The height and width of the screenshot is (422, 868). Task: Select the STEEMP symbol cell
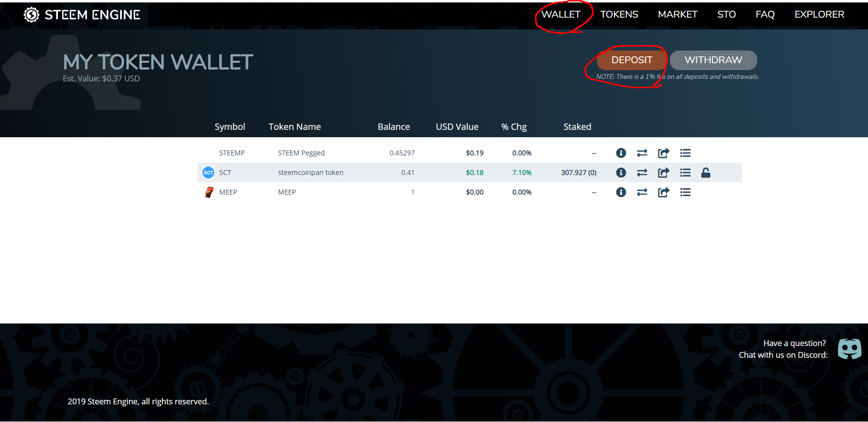point(232,153)
